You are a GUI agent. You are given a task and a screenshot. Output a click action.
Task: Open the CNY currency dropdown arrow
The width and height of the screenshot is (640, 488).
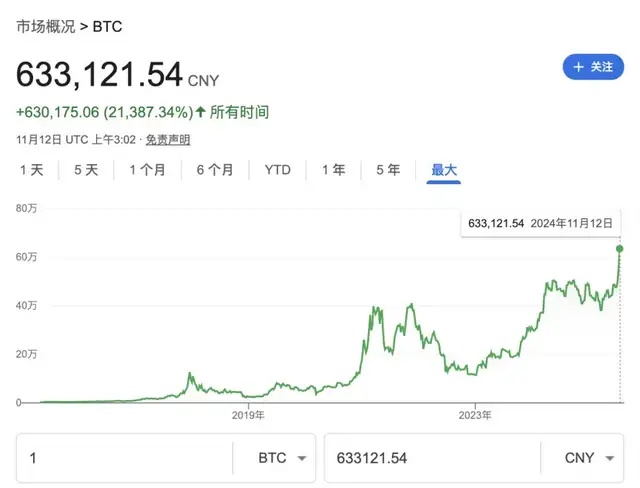tap(609, 458)
